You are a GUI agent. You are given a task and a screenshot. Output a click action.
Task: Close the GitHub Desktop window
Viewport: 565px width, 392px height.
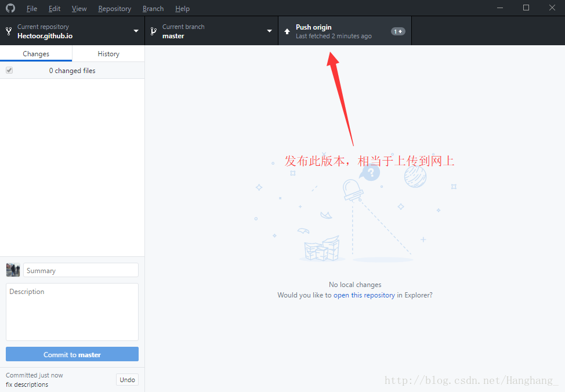pyautogui.click(x=552, y=8)
